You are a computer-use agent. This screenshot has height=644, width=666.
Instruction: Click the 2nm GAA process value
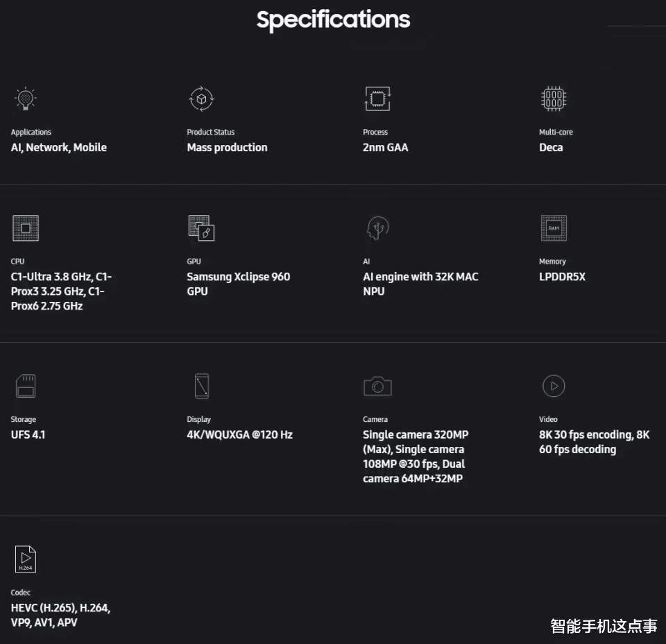click(x=385, y=147)
